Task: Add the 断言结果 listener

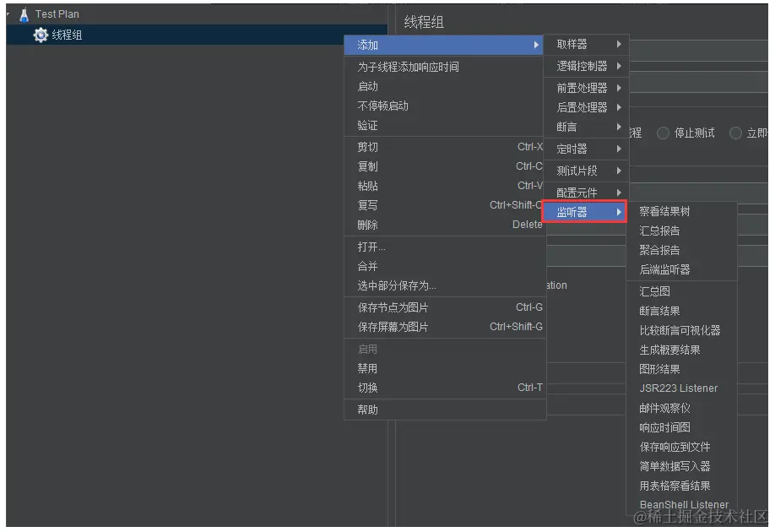Action: click(682, 311)
